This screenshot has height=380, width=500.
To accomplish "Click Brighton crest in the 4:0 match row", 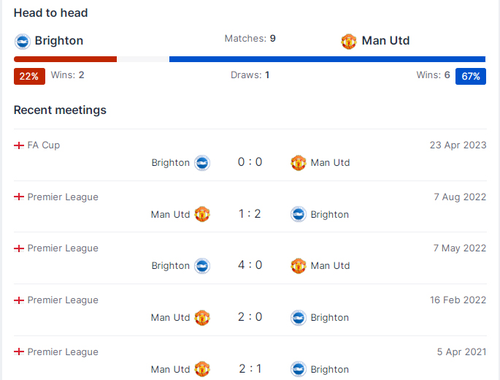I will [202, 266].
